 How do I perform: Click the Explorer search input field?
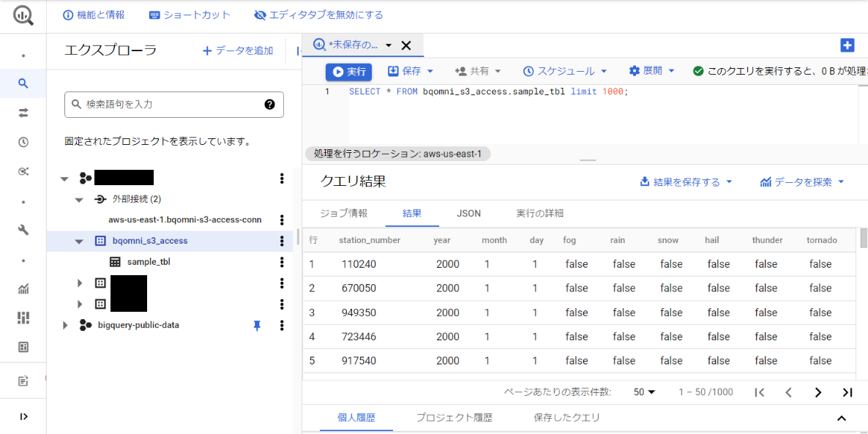click(x=174, y=104)
